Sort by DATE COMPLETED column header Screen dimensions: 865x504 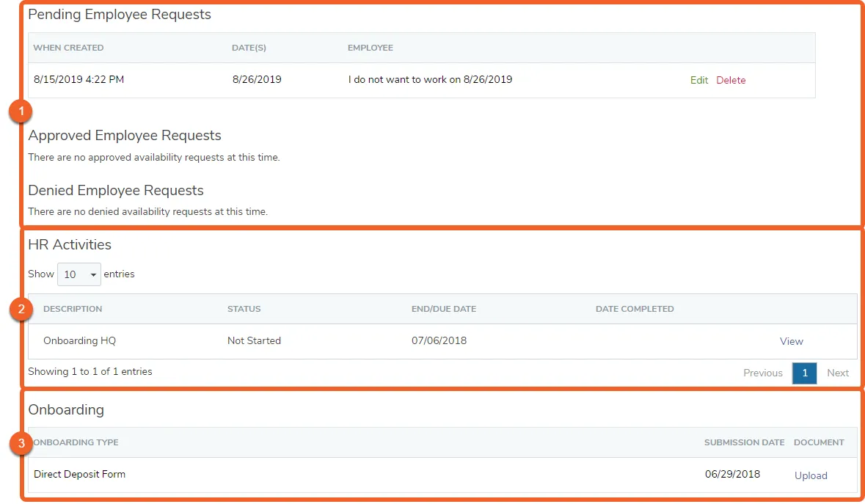635,309
